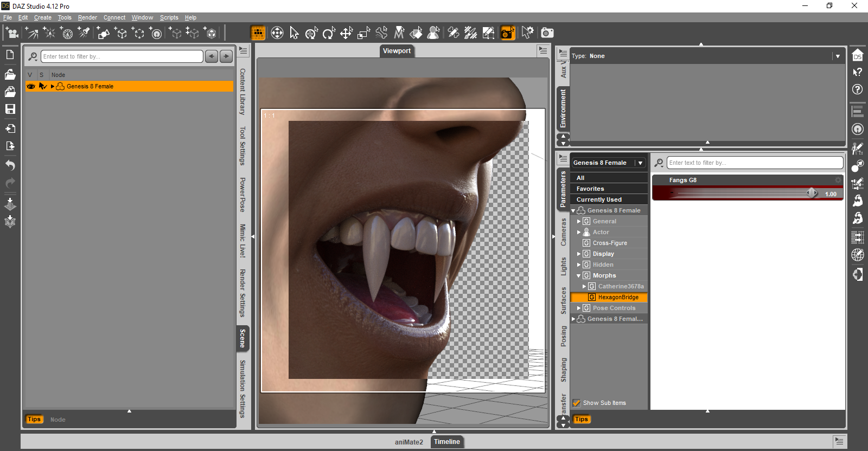Activate the Spot Render camera tool
This screenshot has height=451, width=868.
(508, 33)
